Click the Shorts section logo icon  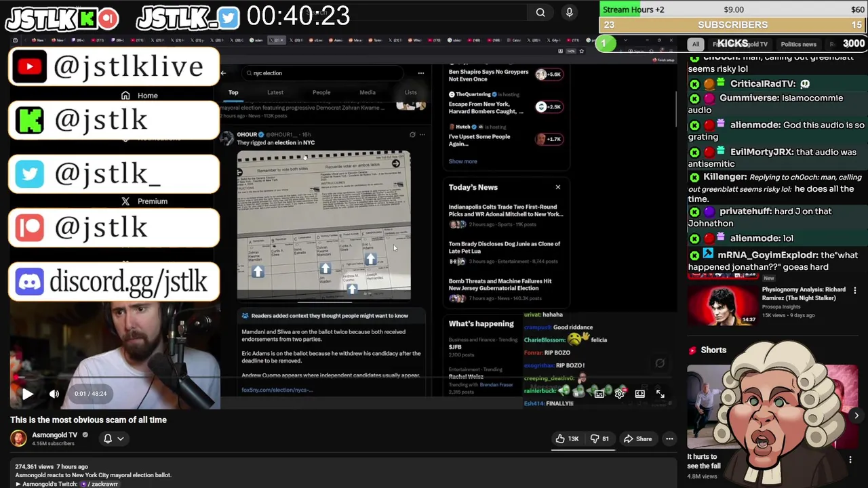pos(692,350)
